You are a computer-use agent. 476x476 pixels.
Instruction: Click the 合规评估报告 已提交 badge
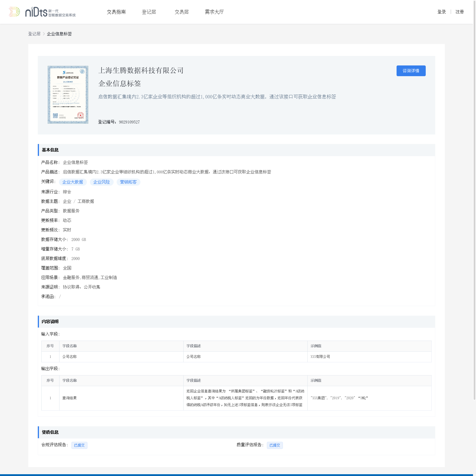[79, 445]
